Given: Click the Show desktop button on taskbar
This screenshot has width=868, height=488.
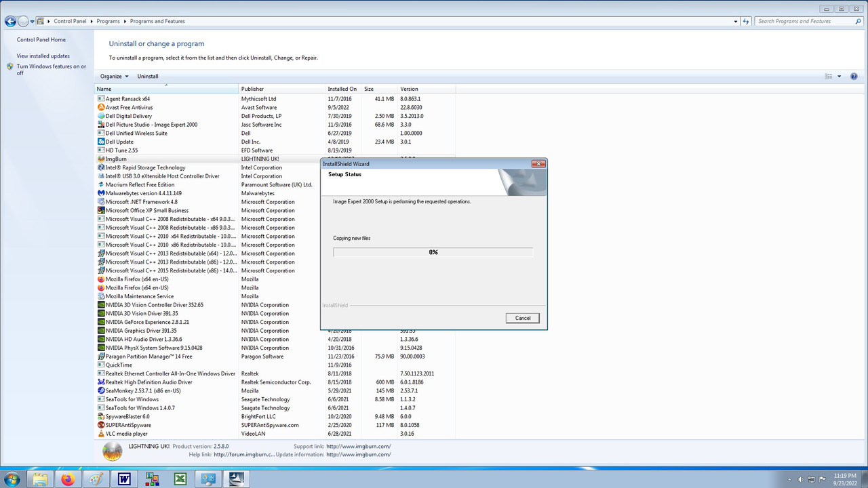Looking at the screenshot, I should point(863,479).
